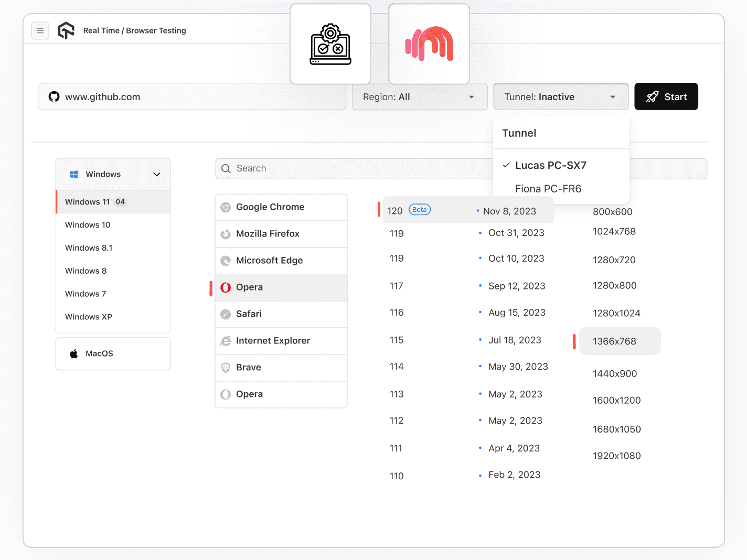Click the GitHub icon in URL field
This screenshot has width=747, height=560.
coord(54,97)
